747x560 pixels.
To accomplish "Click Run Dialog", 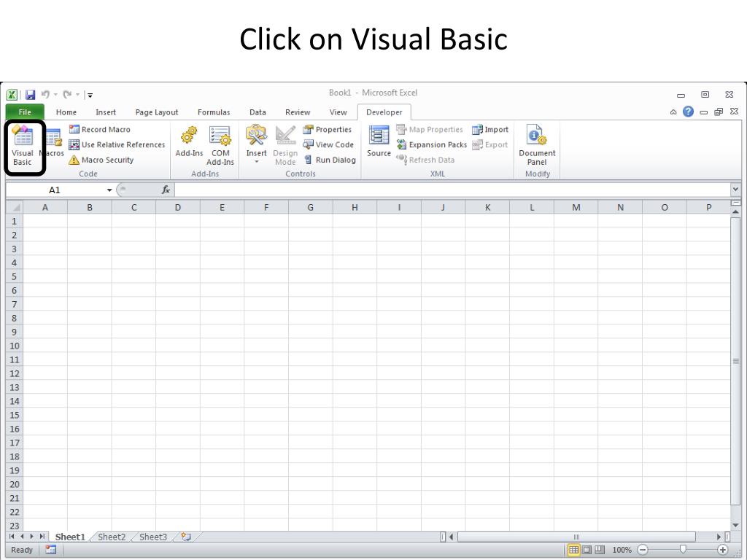I will click(330, 160).
